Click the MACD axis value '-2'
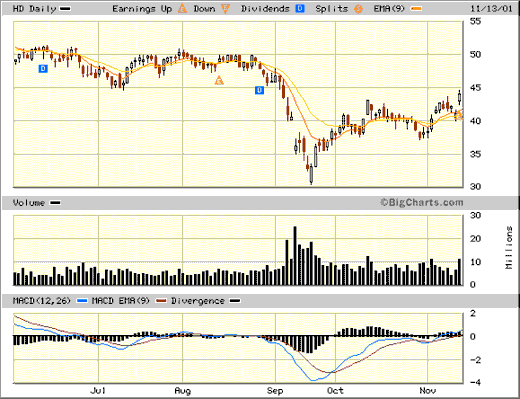This screenshot has width=520, height=399. point(475,360)
